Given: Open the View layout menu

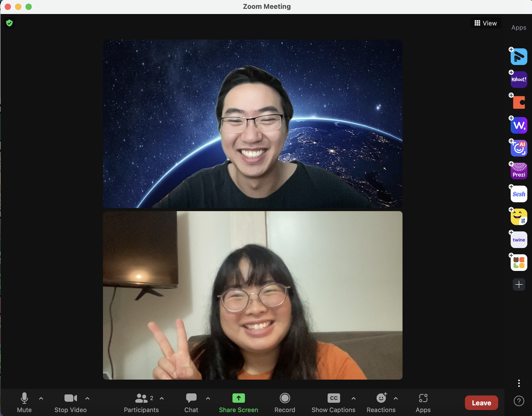Looking at the screenshot, I should click(485, 23).
